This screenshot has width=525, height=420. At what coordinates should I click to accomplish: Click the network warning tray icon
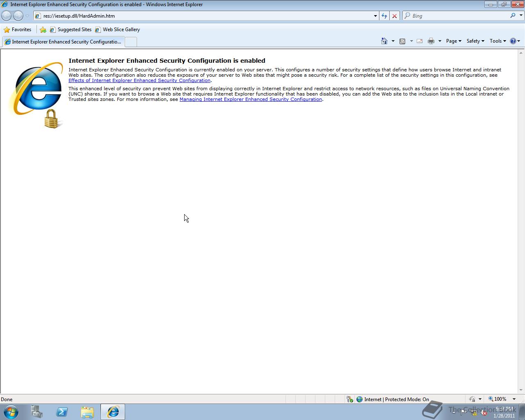[x=473, y=413]
